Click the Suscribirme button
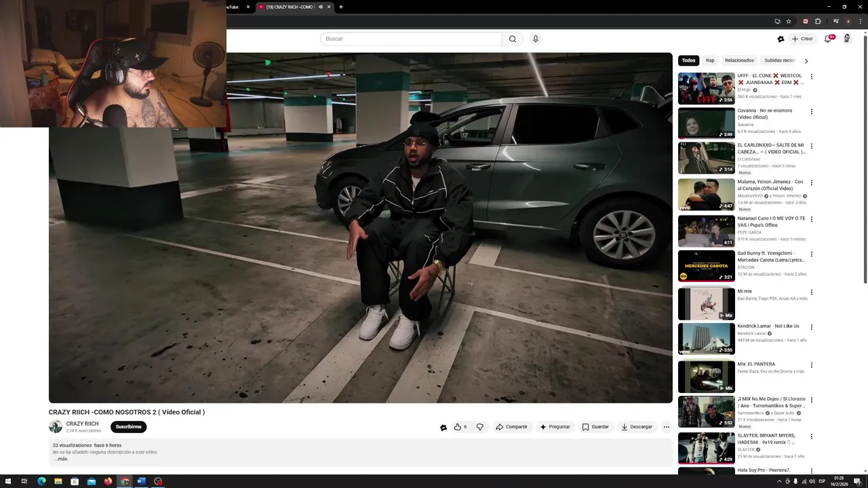 click(x=128, y=427)
